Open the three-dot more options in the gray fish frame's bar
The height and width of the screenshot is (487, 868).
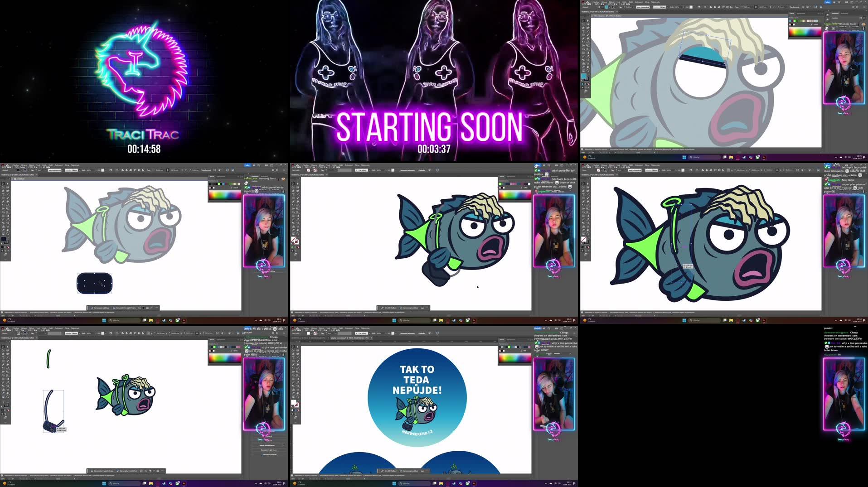coord(157,308)
